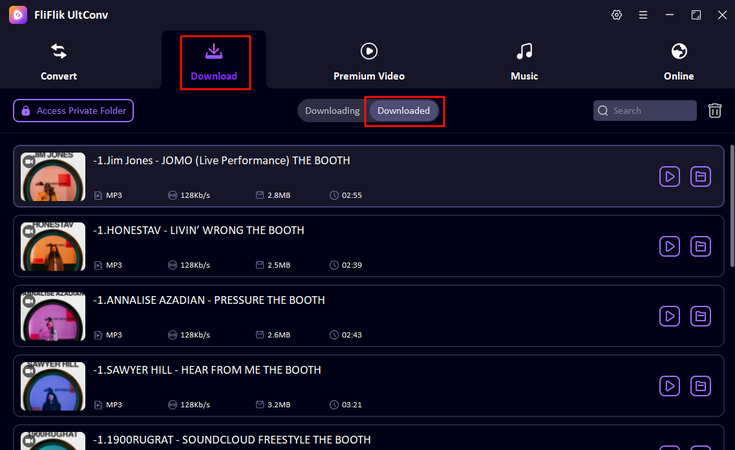Play the Annalise Azadian Pressure track
This screenshot has height=450, width=735.
click(669, 316)
